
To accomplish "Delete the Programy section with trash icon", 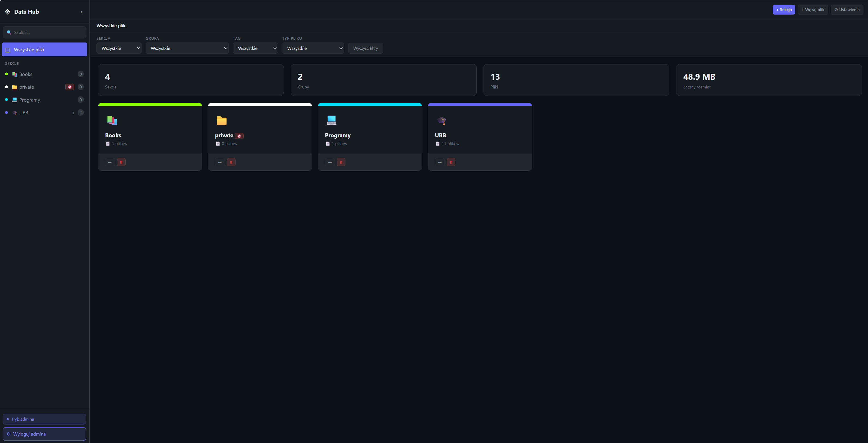I will [x=341, y=162].
